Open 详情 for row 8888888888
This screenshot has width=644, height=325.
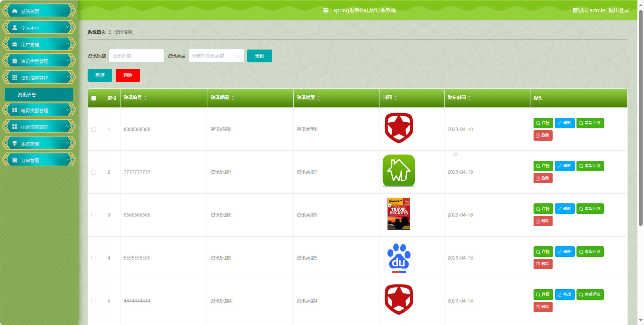[x=543, y=123]
